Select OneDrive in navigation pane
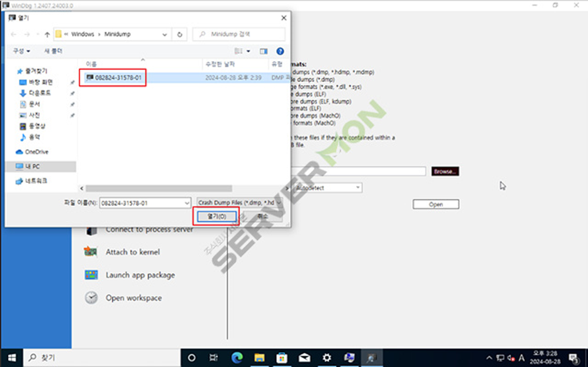588x367 pixels. [32, 152]
